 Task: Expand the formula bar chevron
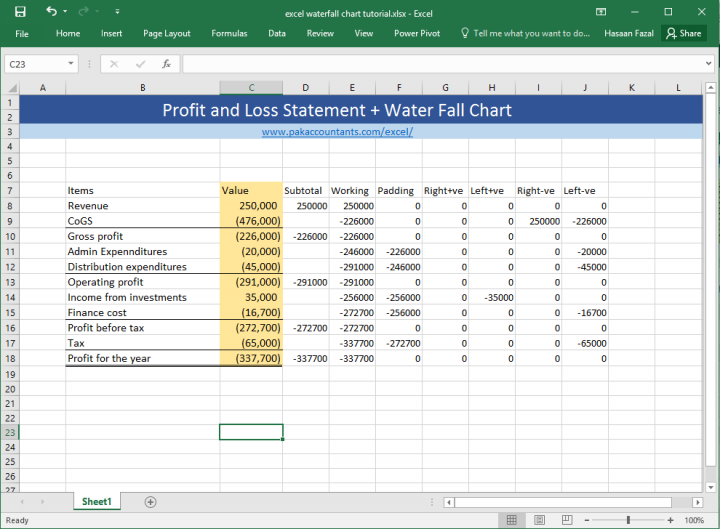click(709, 64)
